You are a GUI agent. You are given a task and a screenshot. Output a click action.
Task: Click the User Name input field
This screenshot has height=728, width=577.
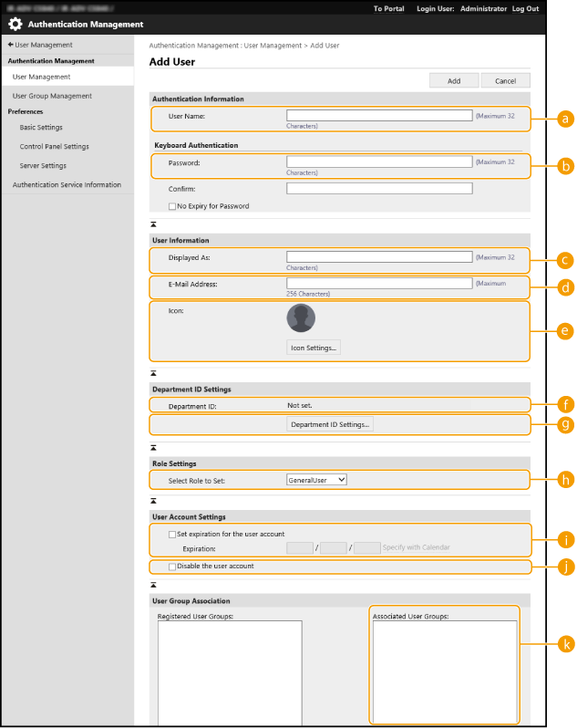pyautogui.click(x=379, y=116)
